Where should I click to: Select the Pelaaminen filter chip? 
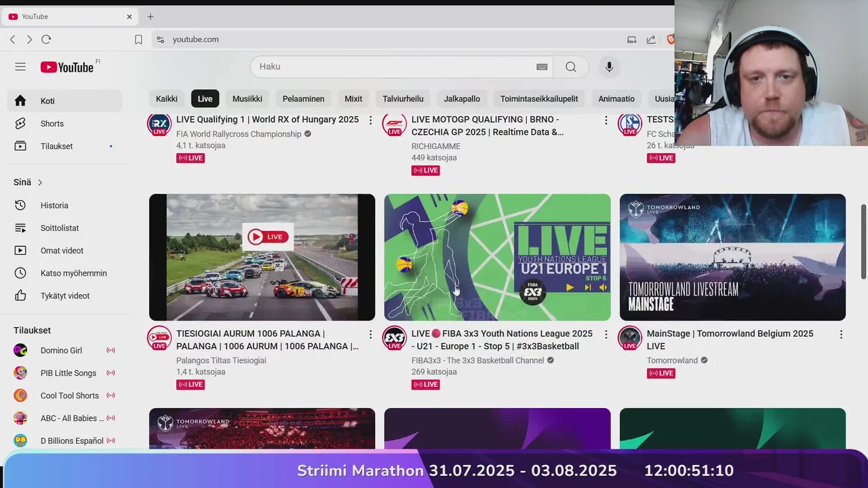point(303,99)
